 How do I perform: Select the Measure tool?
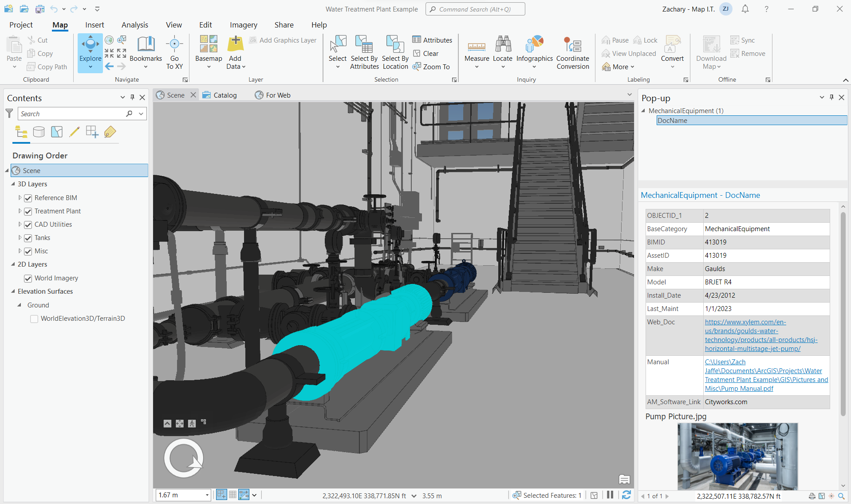point(477,52)
